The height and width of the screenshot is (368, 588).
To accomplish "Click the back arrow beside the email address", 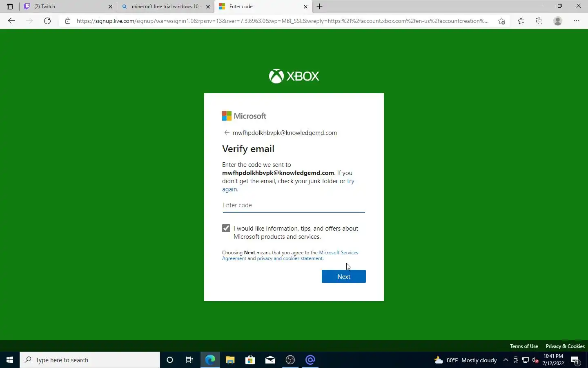I will pos(227,132).
